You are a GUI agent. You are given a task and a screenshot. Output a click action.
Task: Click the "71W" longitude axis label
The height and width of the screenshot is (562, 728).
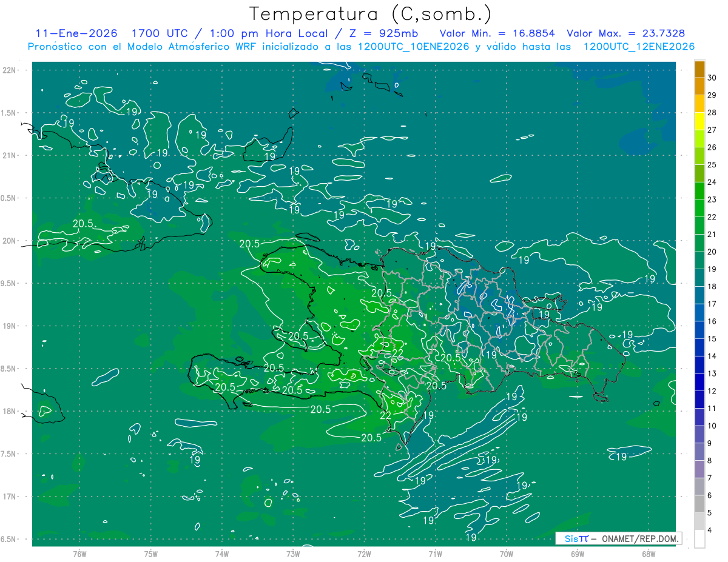coord(435,554)
